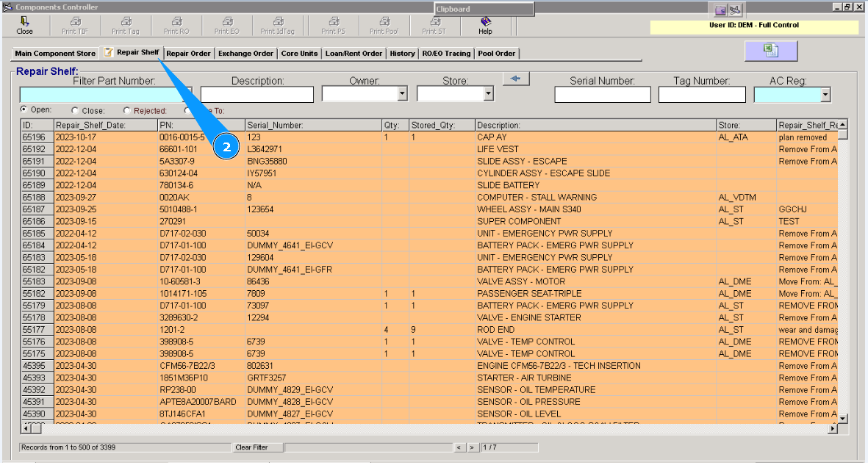Select the Rejected radio button
The image size is (868, 465).
(x=128, y=111)
